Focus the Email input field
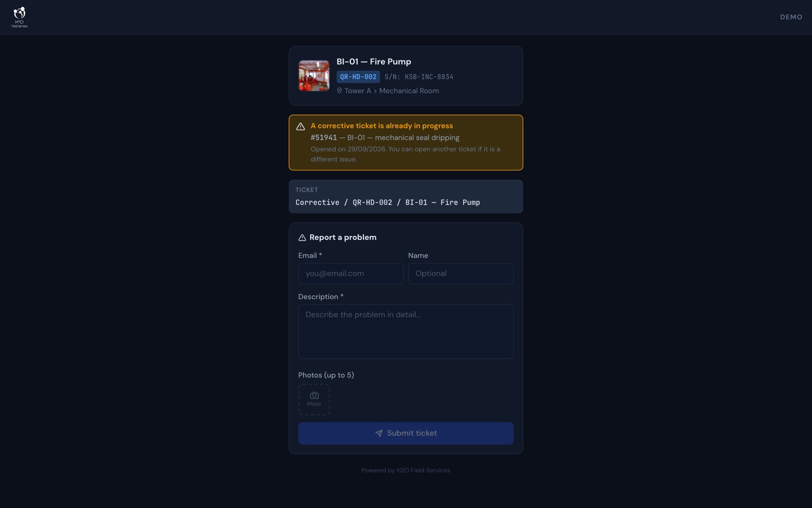The height and width of the screenshot is (508, 812). 351,274
